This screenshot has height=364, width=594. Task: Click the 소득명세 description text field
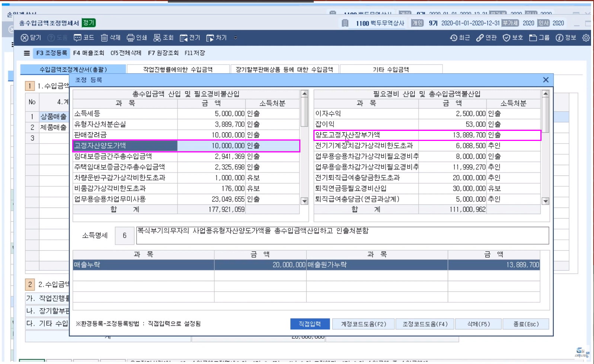pos(342,235)
